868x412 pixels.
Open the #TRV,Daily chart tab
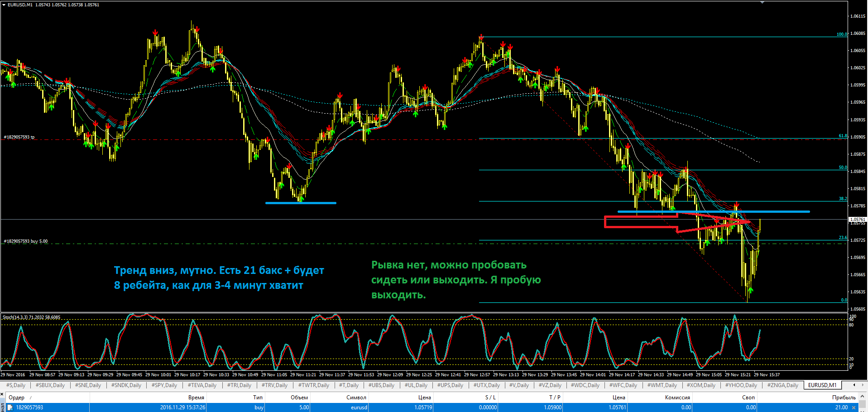point(274,385)
